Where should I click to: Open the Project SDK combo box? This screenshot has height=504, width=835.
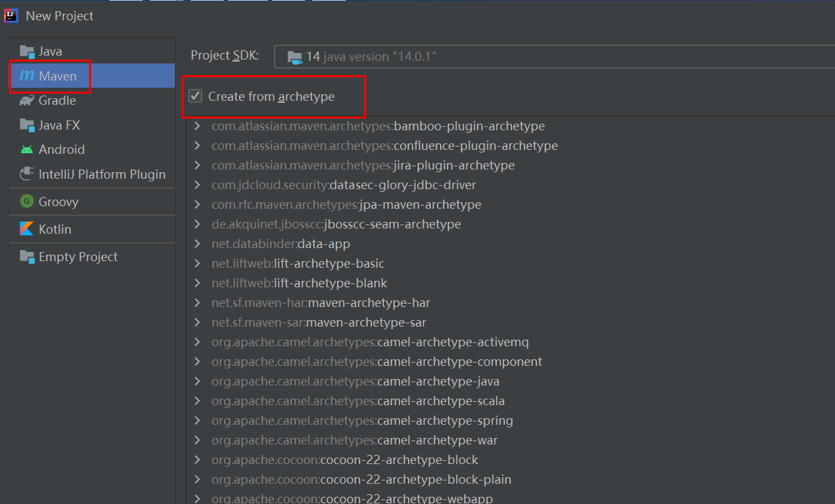pyautogui.click(x=554, y=57)
